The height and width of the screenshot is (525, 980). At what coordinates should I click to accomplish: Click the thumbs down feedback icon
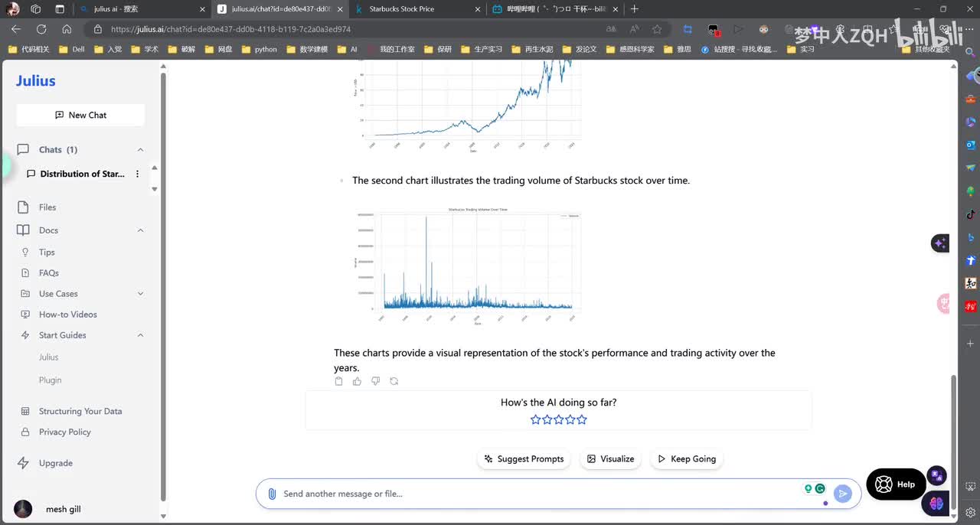click(x=375, y=381)
